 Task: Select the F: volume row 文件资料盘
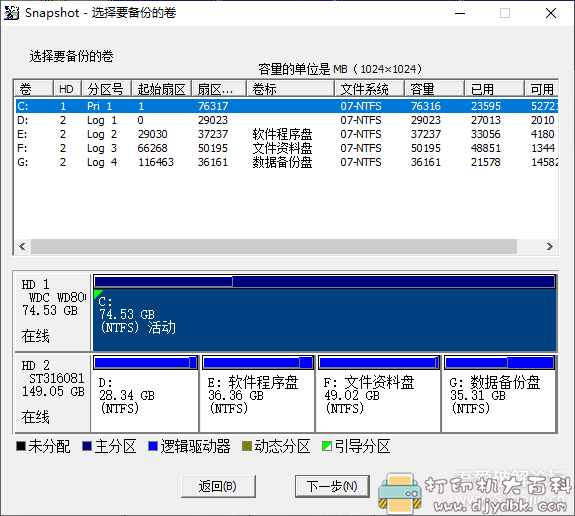[x=286, y=148]
